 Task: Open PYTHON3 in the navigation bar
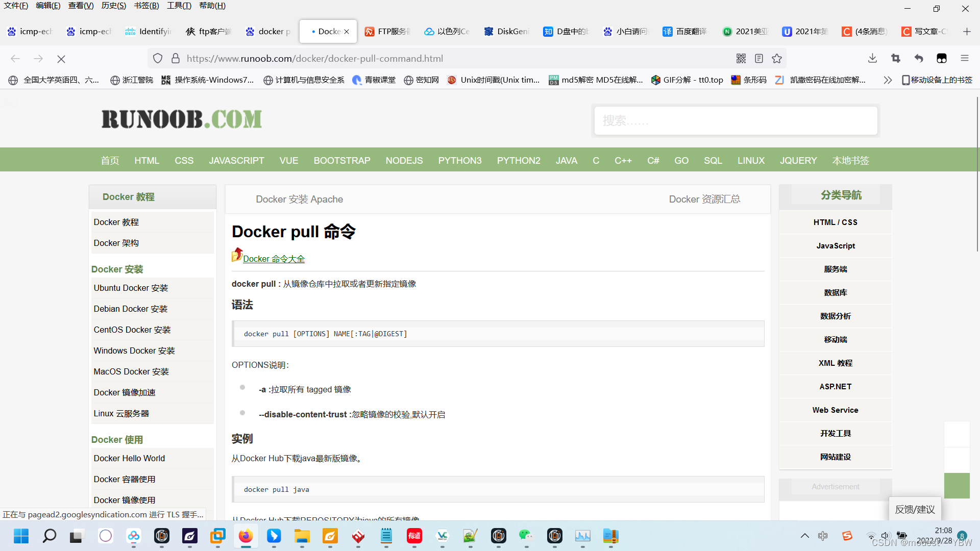tap(460, 160)
